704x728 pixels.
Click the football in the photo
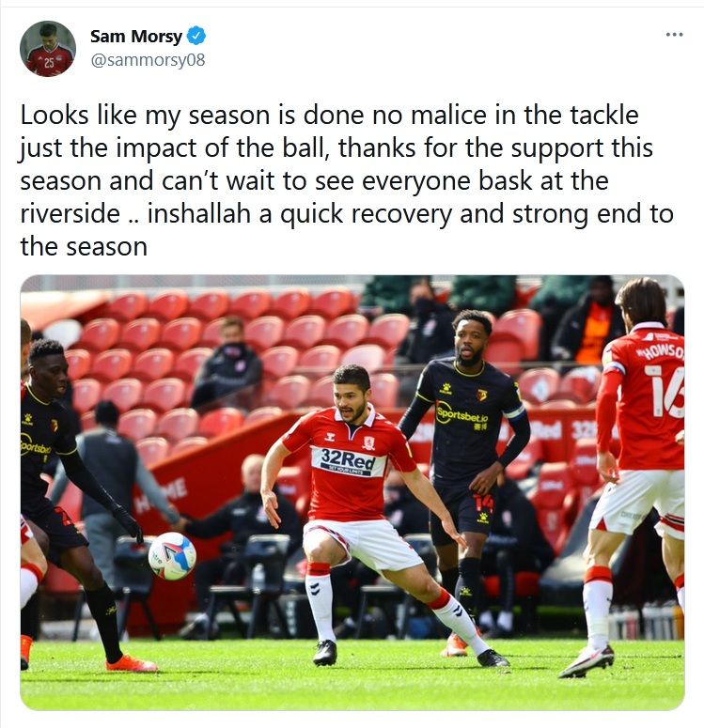click(172, 556)
